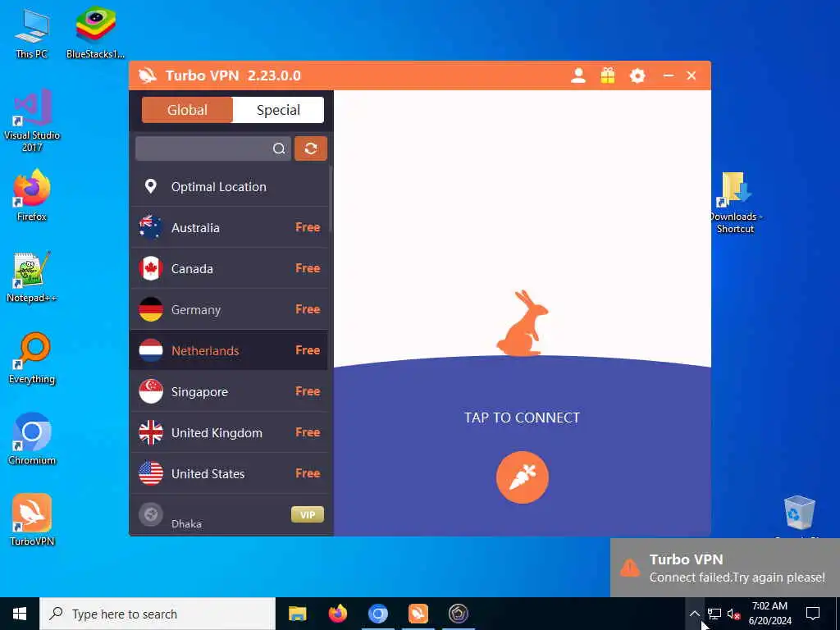Click the Optimal Location pin icon

(151, 186)
